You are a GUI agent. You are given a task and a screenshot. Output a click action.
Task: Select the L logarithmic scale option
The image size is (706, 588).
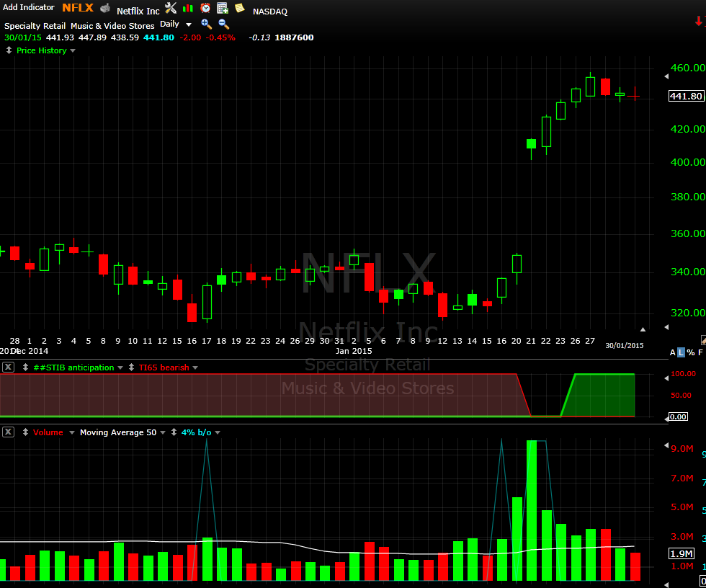click(x=682, y=352)
